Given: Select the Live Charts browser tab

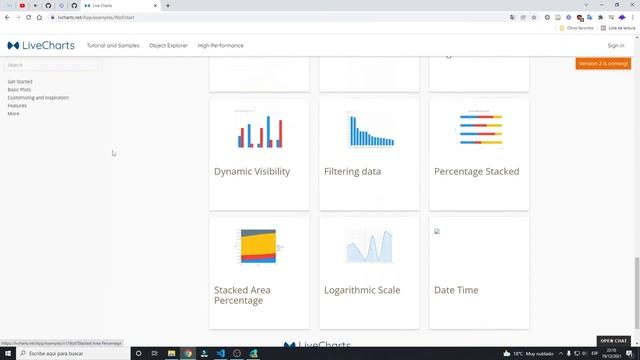Looking at the screenshot, I should (x=121, y=6).
